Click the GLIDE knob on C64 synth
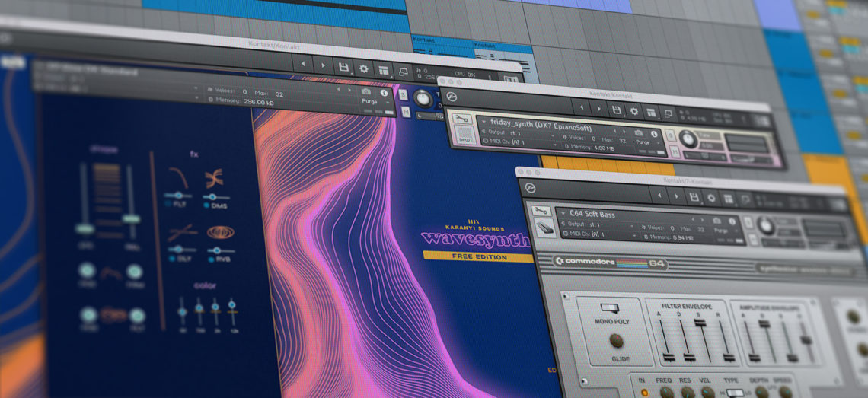This screenshot has height=398, width=868. [x=616, y=340]
